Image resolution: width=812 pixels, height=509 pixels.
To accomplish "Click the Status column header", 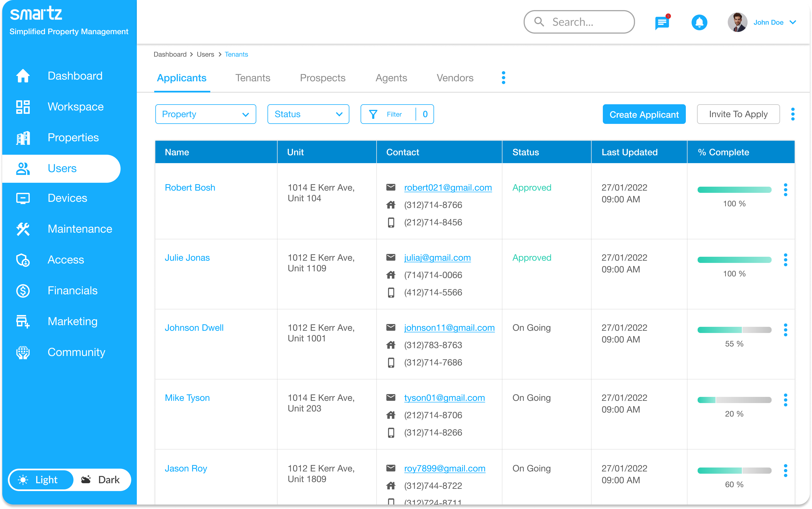I will 546,152.
